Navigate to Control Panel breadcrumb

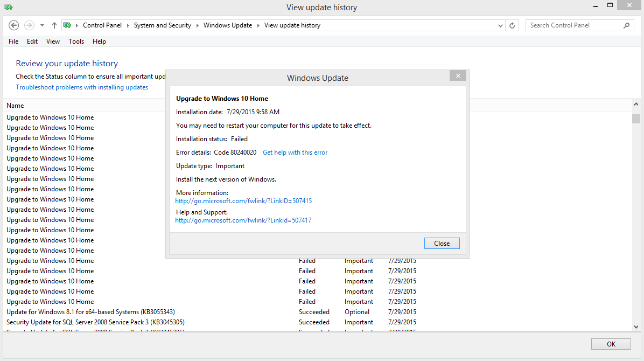point(102,25)
